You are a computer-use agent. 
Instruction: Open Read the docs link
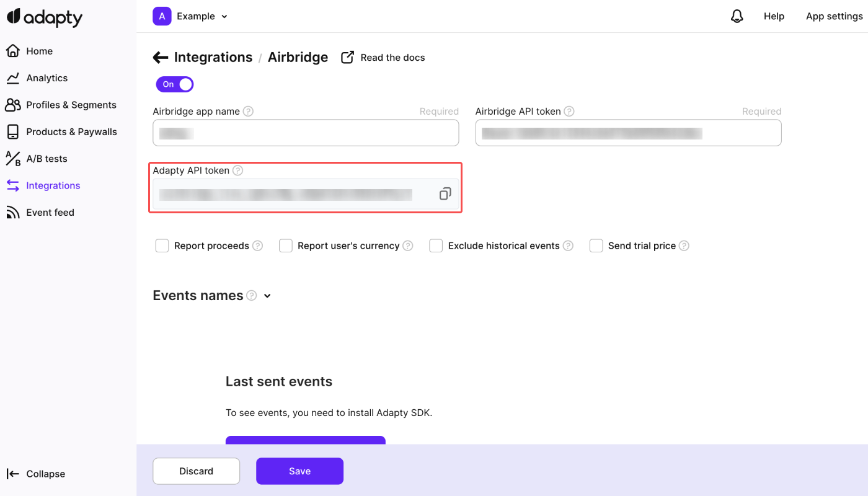tap(392, 58)
